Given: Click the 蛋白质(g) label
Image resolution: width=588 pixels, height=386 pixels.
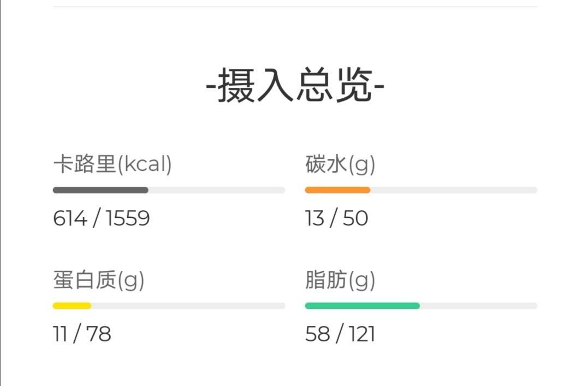Looking at the screenshot, I should tap(99, 281).
